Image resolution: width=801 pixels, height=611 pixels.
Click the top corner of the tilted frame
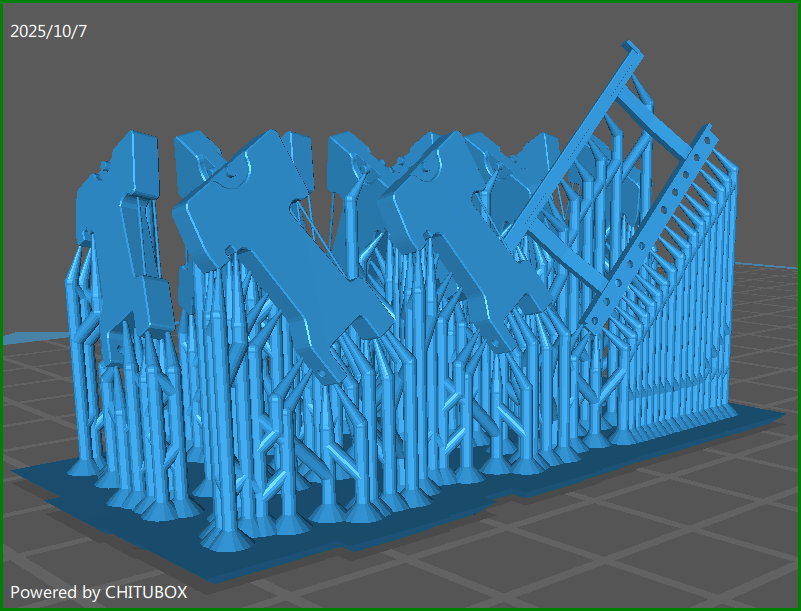click(630, 46)
